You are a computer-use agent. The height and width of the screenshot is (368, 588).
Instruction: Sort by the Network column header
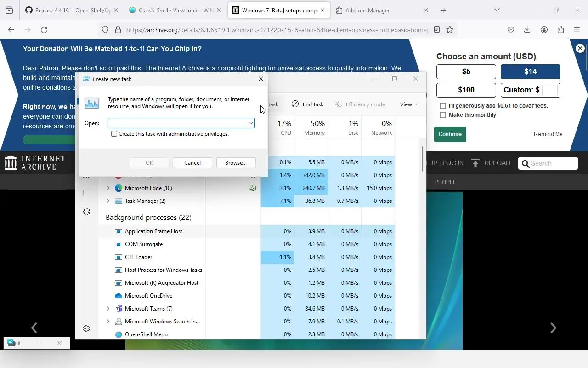click(x=378, y=128)
